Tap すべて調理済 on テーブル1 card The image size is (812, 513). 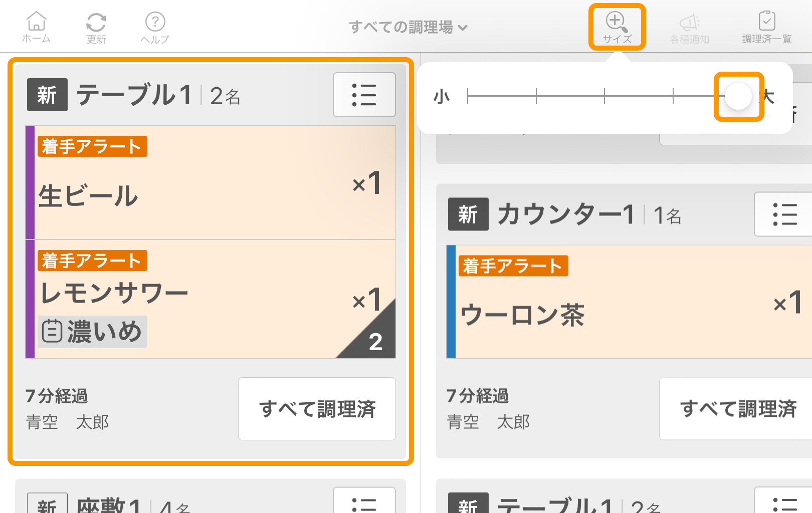(x=317, y=409)
